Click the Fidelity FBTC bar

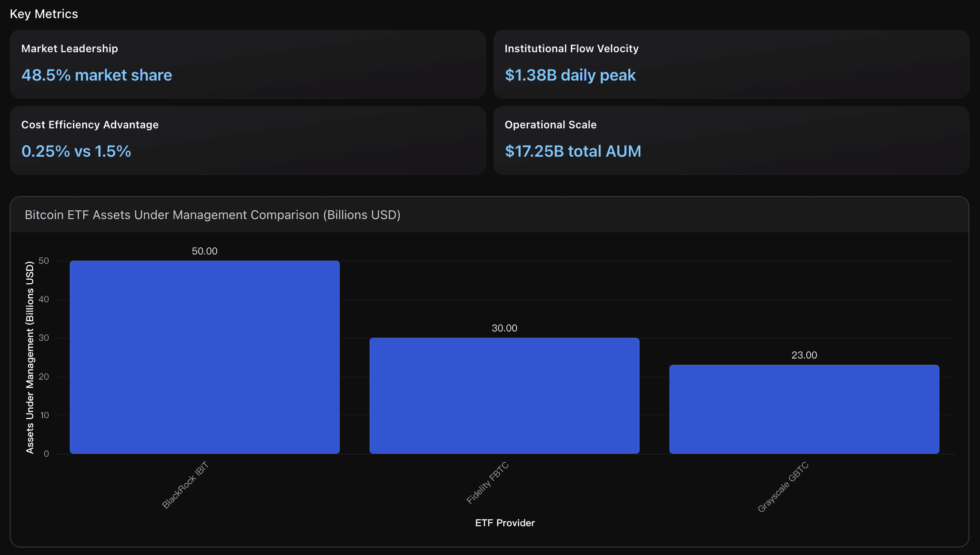click(505, 396)
